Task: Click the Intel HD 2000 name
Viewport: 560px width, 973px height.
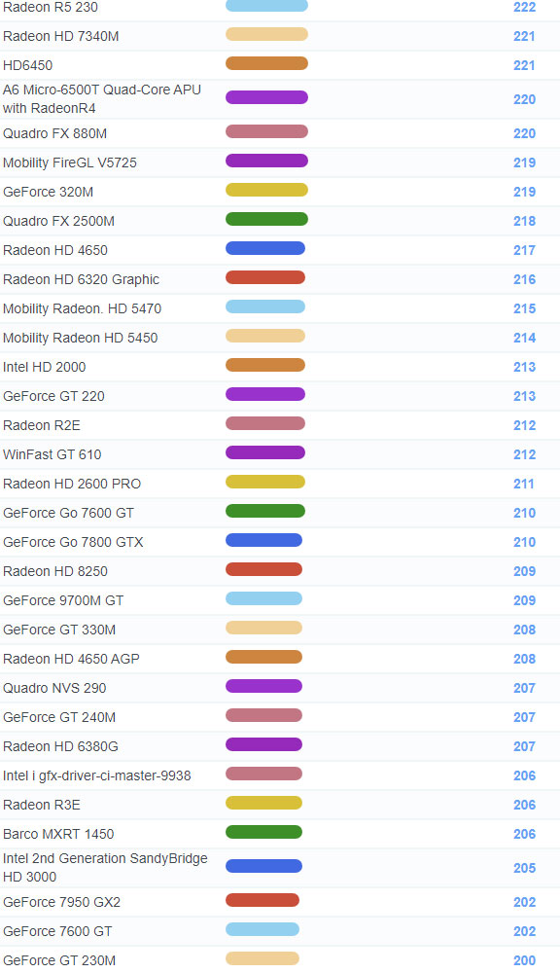Action: 45,368
